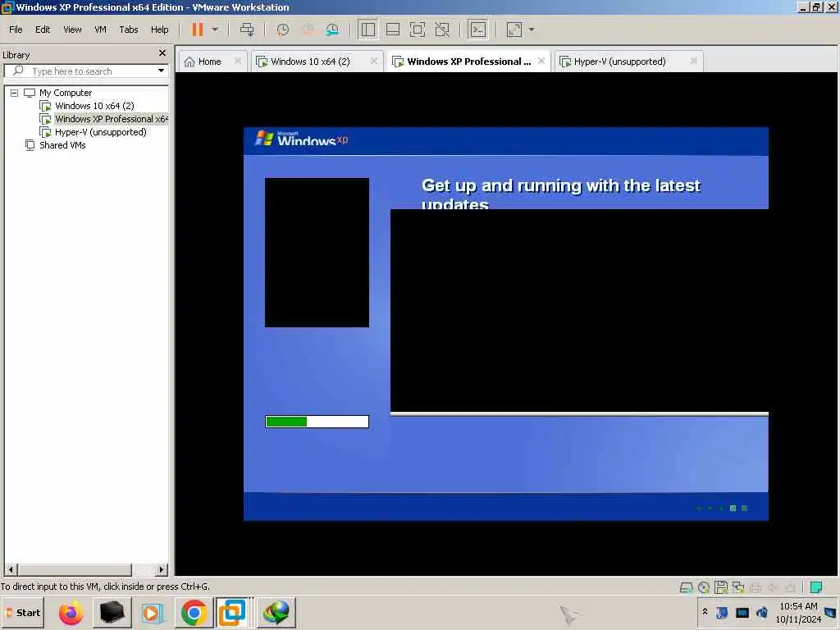
Task: Select My Computer in the library
Action: (66, 93)
